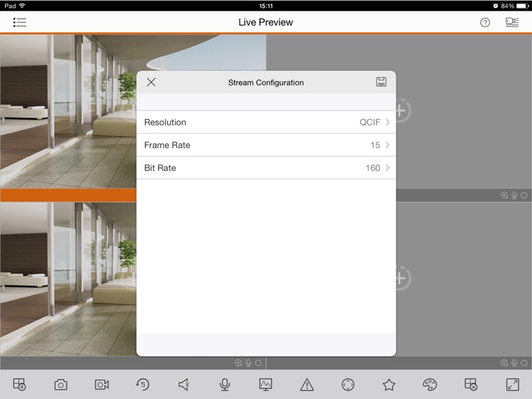The width and height of the screenshot is (532, 399).
Task: Open the playback rewind icon
Action: 143,384
